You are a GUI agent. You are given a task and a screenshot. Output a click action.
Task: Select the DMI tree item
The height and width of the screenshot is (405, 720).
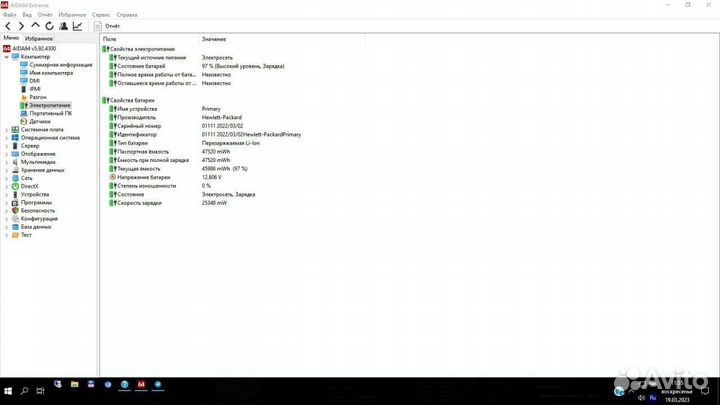point(34,81)
